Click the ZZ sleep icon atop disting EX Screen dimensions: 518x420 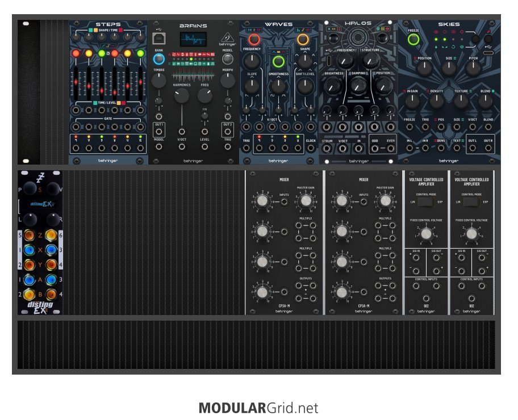tap(40, 178)
